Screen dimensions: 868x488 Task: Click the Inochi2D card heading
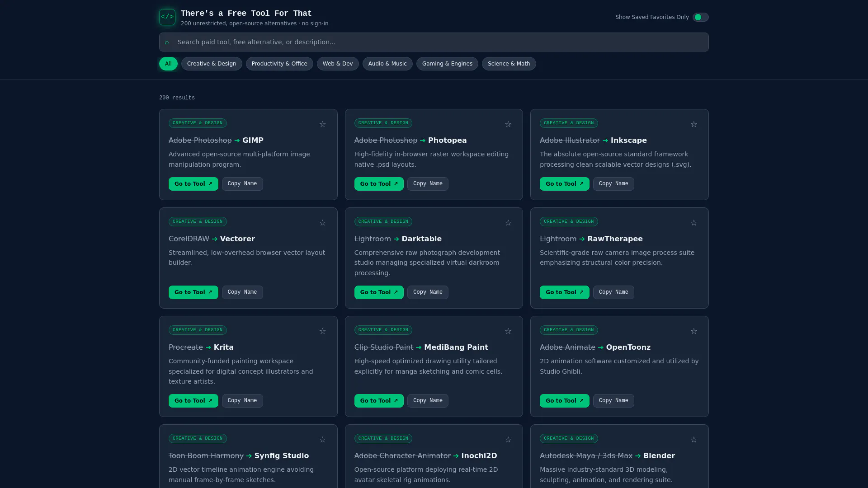[425, 456]
